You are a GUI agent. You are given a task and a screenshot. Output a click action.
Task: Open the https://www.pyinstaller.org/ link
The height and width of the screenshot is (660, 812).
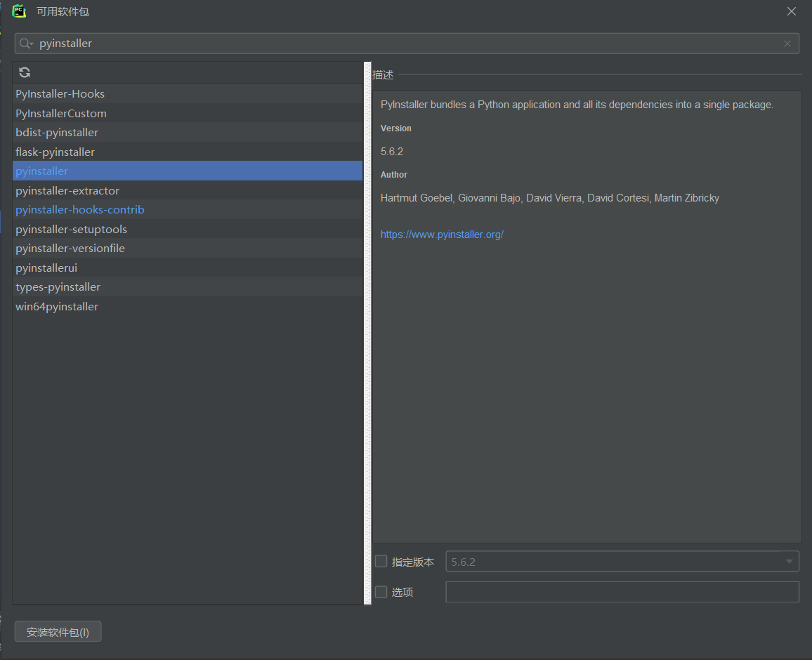[x=442, y=235]
